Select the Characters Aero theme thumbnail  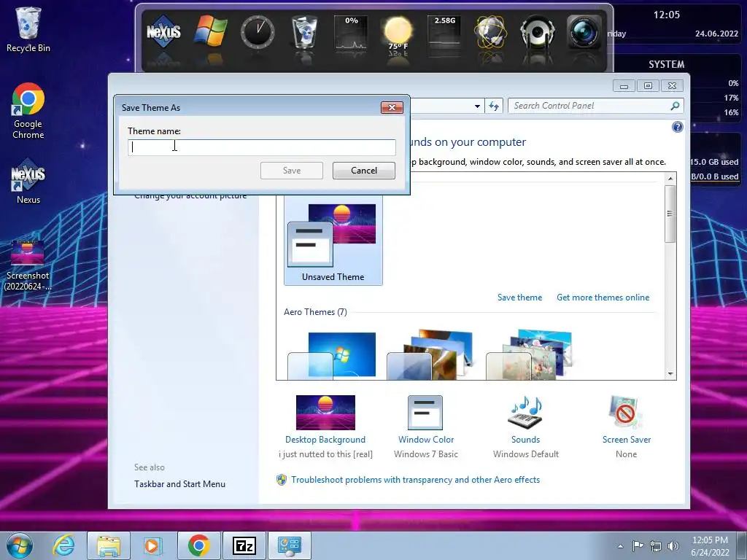tap(529, 355)
